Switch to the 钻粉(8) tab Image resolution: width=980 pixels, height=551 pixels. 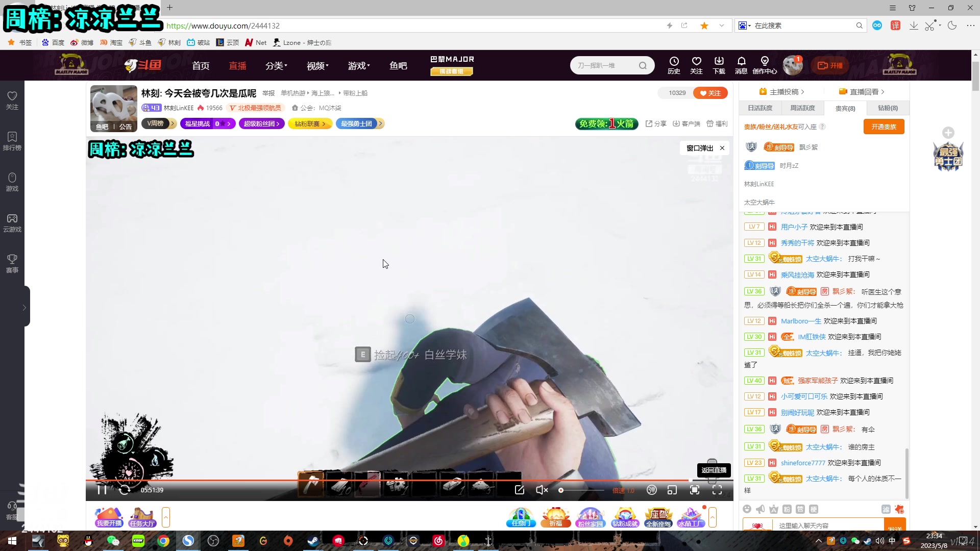coord(888,108)
